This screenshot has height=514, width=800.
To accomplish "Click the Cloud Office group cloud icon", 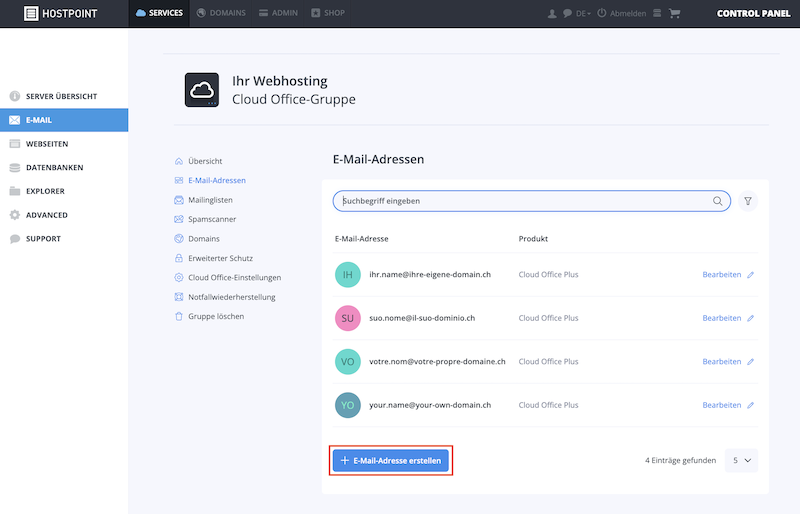I will point(202,90).
